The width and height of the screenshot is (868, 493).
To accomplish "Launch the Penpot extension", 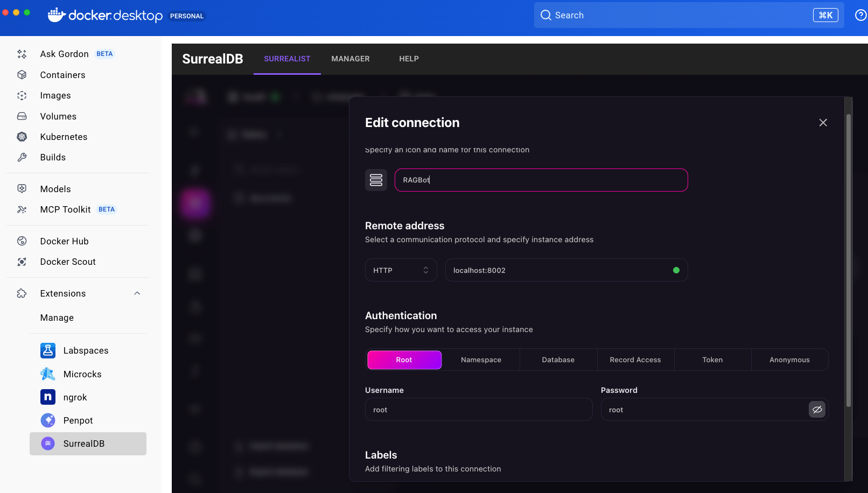I will (78, 420).
